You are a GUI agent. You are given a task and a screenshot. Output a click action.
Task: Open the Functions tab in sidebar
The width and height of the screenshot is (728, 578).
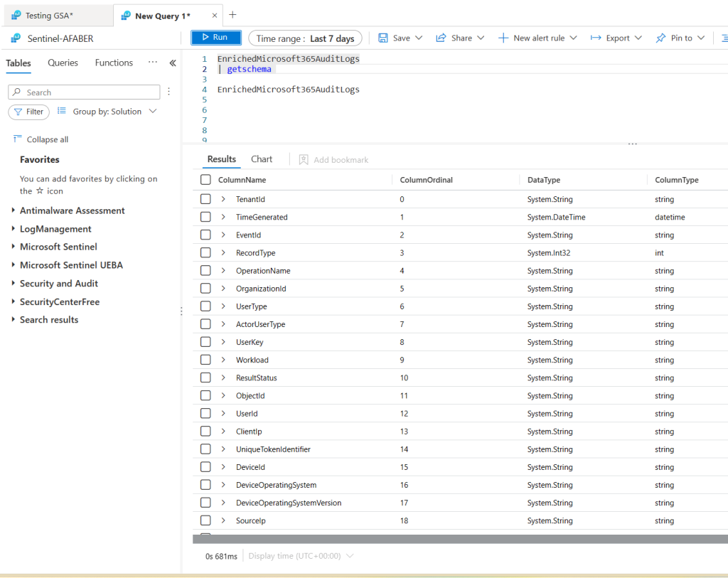114,63
